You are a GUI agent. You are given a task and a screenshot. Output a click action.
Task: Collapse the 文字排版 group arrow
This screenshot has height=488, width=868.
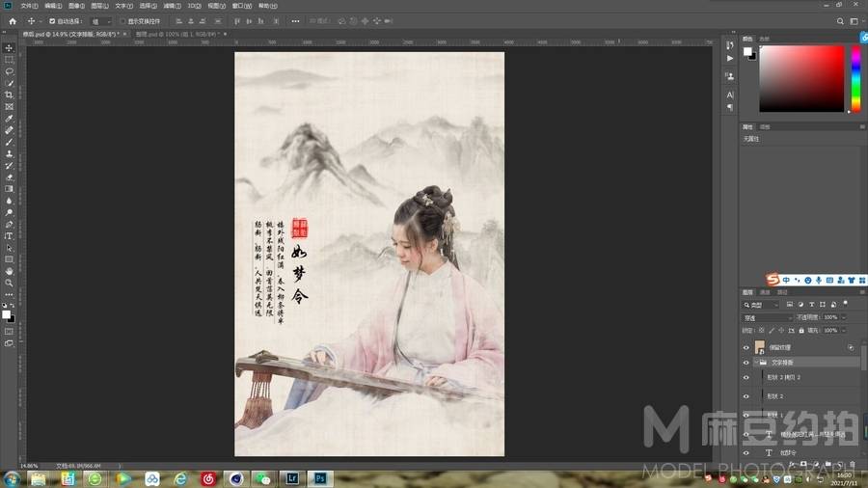pyautogui.click(x=756, y=363)
